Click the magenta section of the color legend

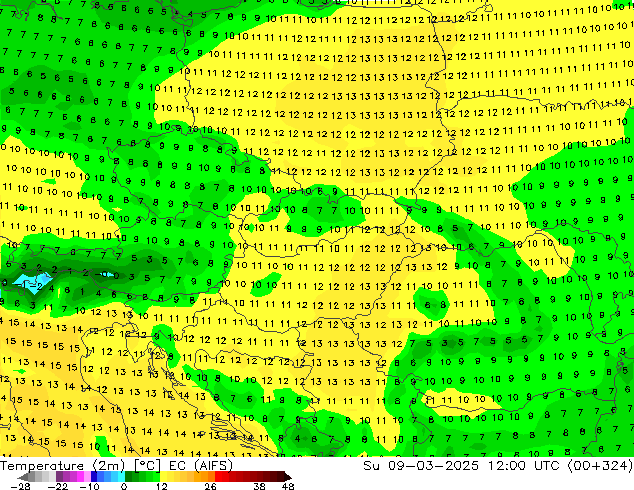tap(80, 477)
